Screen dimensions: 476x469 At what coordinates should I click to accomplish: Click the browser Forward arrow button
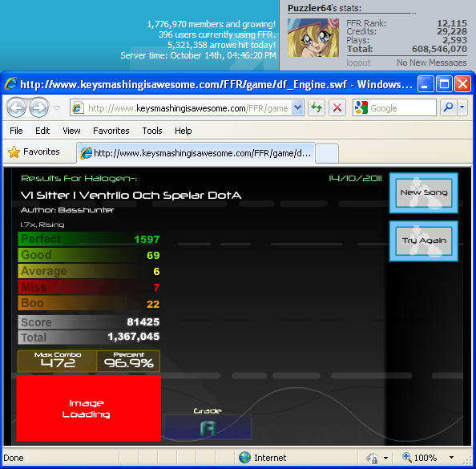(x=38, y=108)
